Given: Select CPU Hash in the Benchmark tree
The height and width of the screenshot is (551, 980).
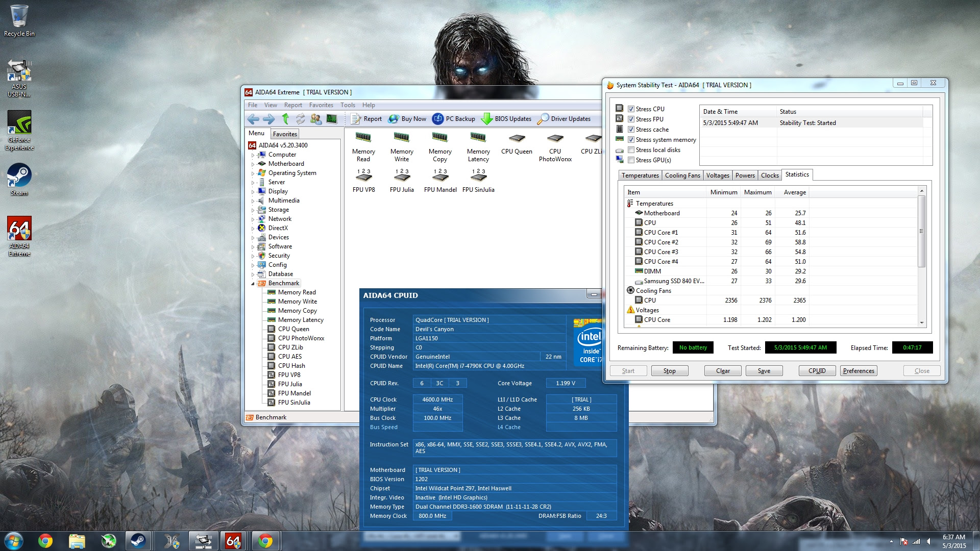Looking at the screenshot, I should tap(291, 366).
